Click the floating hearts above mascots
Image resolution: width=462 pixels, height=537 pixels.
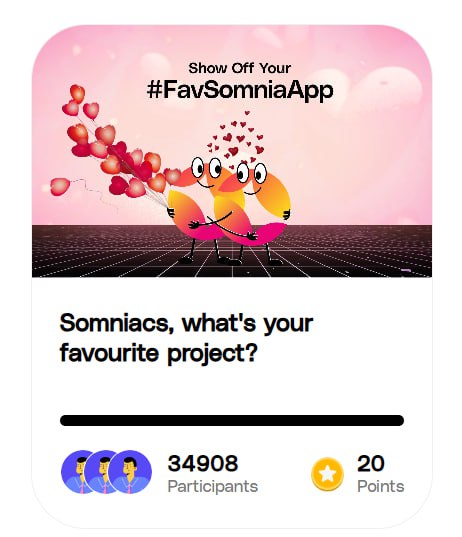tap(237, 137)
